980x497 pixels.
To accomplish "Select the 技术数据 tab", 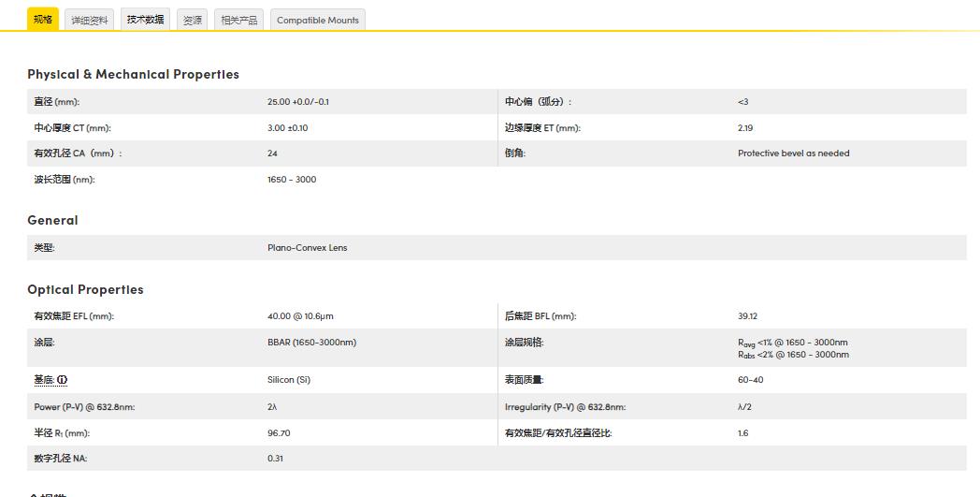I will click(x=145, y=20).
